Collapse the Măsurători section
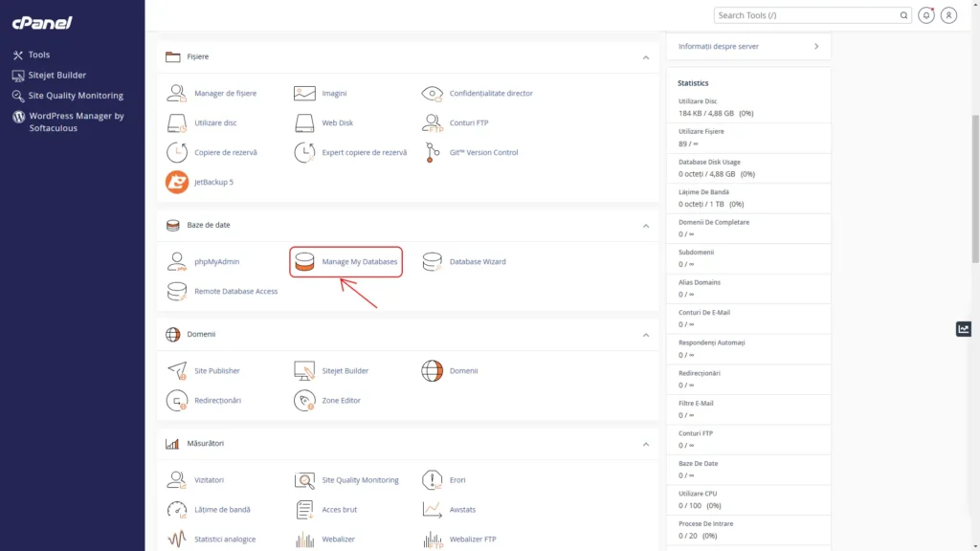This screenshot has height=551, width=980. [646, 444]
